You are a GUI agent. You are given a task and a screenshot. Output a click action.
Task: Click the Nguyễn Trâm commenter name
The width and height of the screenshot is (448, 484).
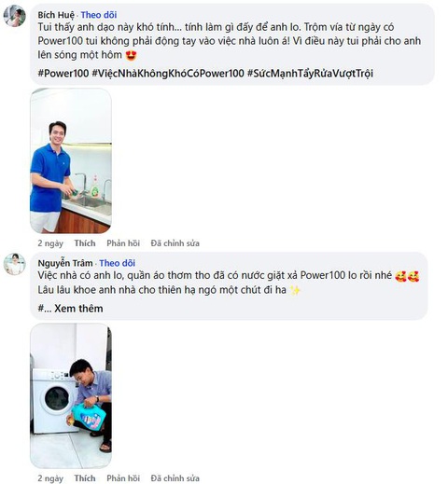pyautogui.click(x=65, y=263)
